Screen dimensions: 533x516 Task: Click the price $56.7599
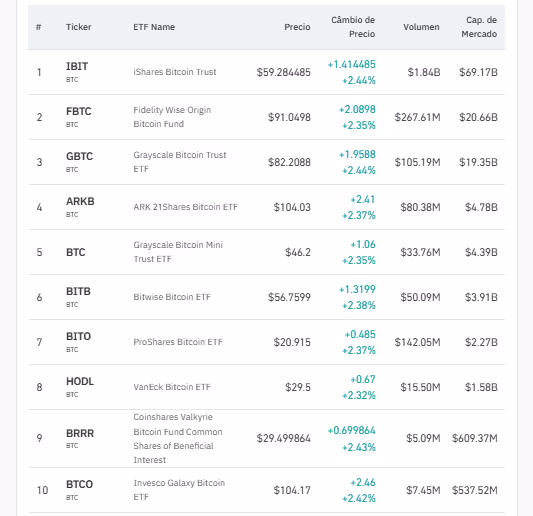(x=289, y=297)
